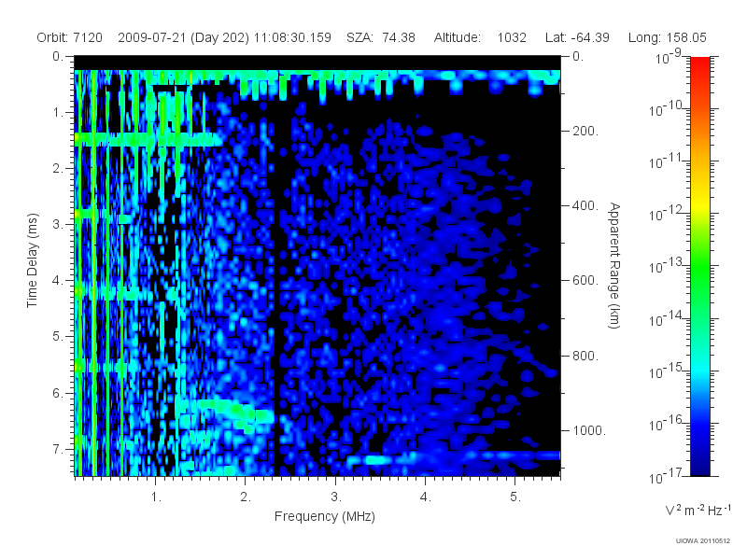Click the 1. tick label on frequency axis
Image resolution: width=747 pixels, height=560 pixels.
pyautogui.click(x=156, y=497)
